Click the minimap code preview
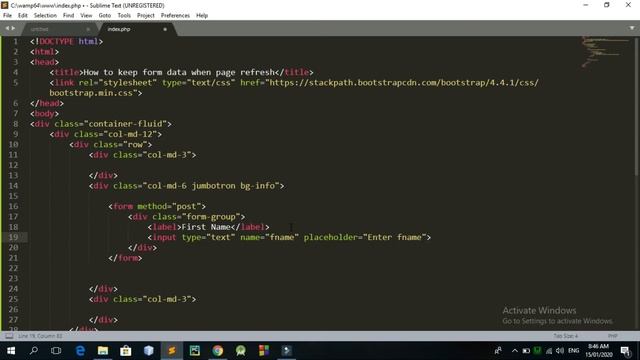The height and width of the screenshot is (360, 640). 605,51
